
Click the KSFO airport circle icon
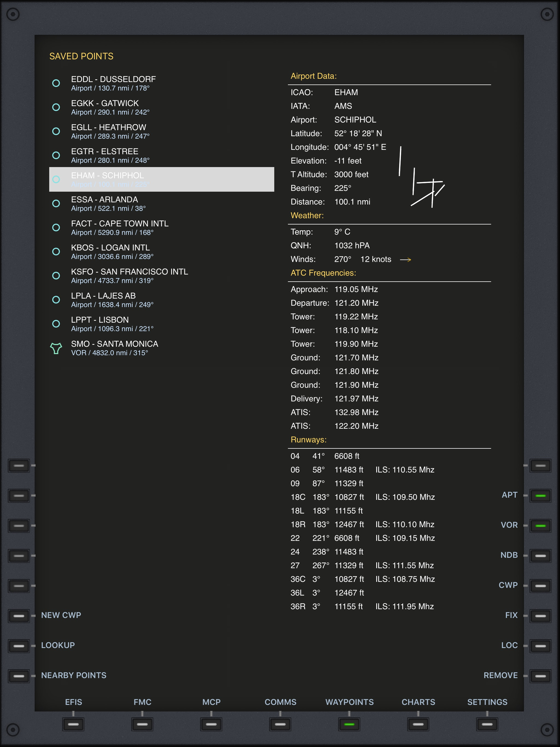click(56, 276)
